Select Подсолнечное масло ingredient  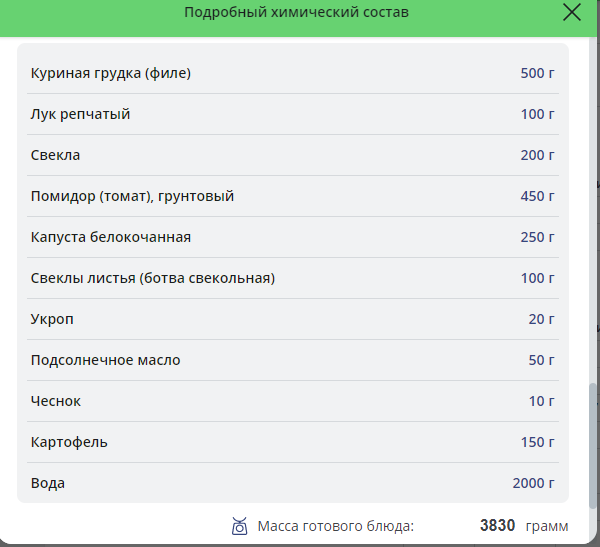tap(106, 360)
